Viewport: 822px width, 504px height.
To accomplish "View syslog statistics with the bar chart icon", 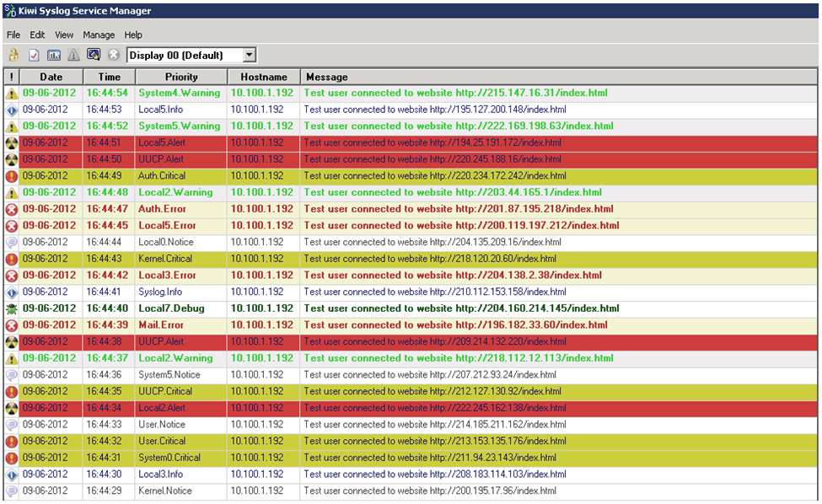I will [x=53, y=54].
